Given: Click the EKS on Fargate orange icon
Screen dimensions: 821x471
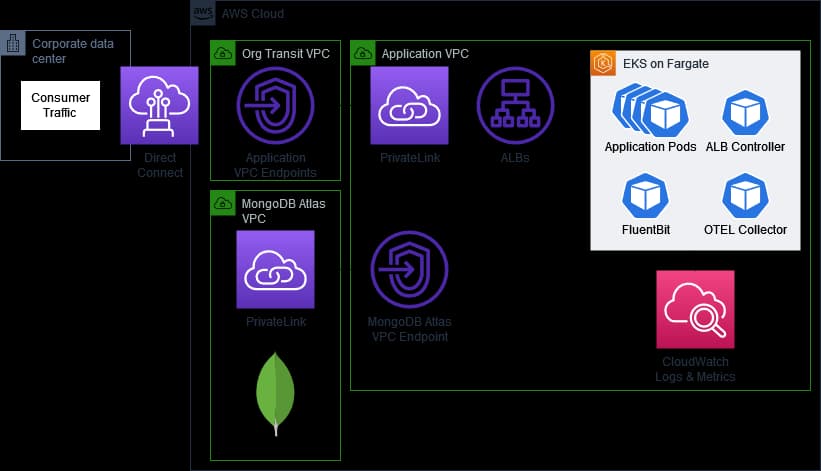Looking at the screenshot, I should [x=603, y=63].
